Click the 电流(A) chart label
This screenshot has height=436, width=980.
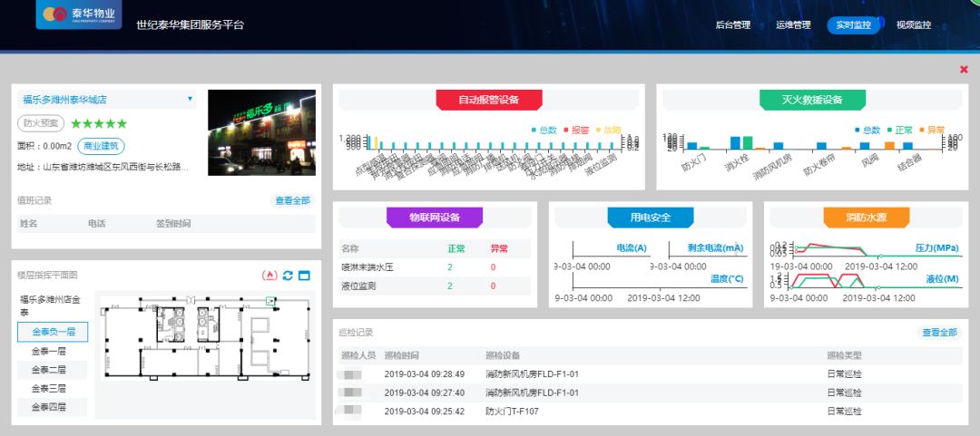(x=632, y=248)
